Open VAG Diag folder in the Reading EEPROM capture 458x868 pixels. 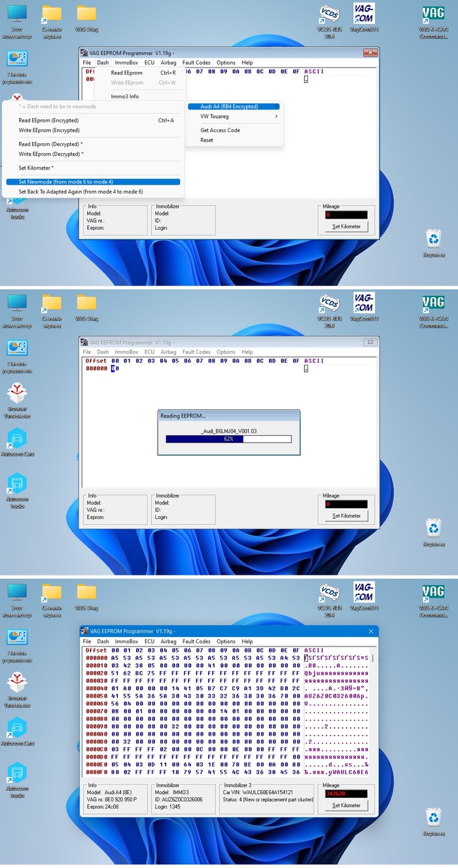point(86,307)
